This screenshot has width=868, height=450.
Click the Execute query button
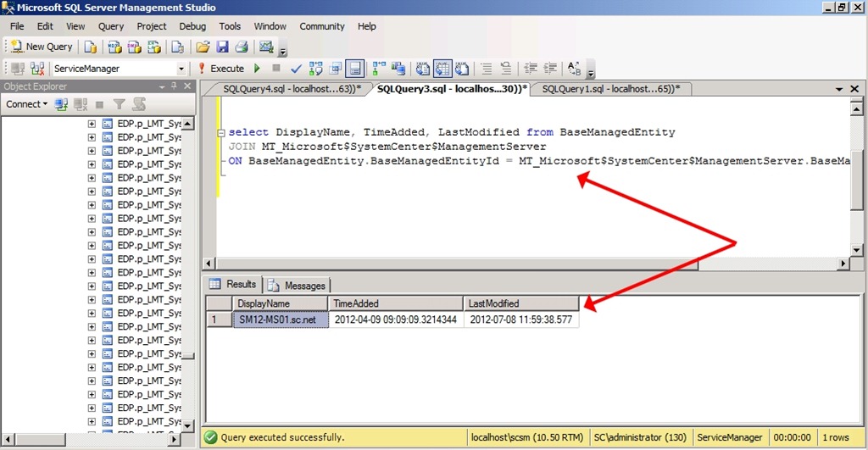221,69
